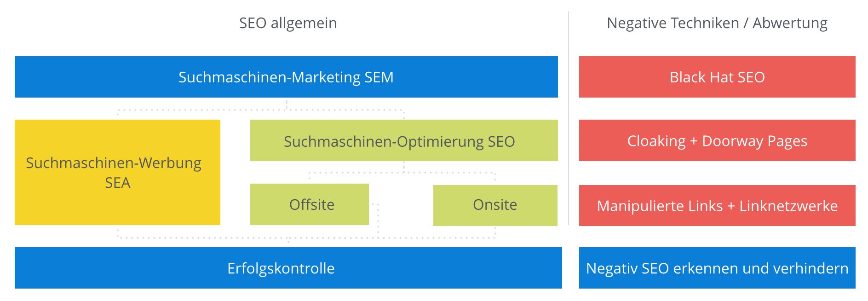Open the Erfolgskontrolle bar
The height and width of the screenshot is (301, 868).
(288, 268)
